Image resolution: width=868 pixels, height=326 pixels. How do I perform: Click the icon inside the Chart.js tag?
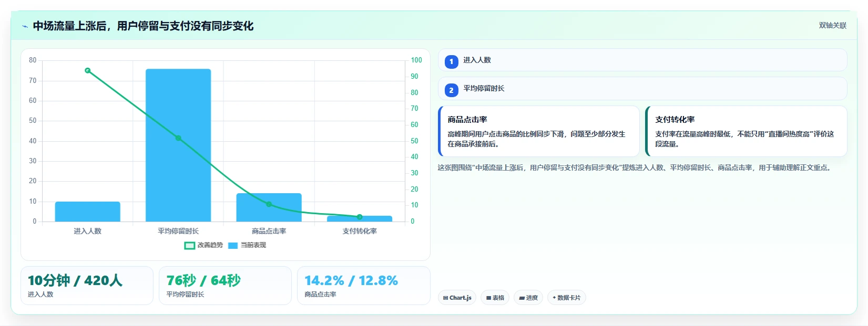click(445, 298)
